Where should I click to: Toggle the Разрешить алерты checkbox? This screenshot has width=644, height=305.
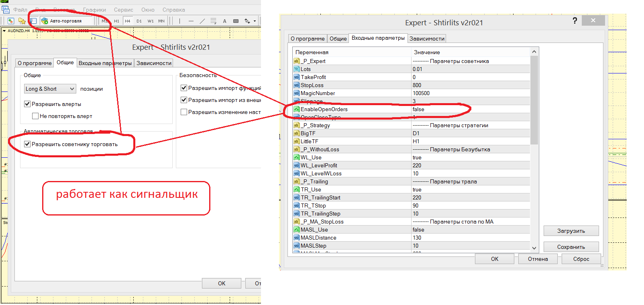coord(27,104)
